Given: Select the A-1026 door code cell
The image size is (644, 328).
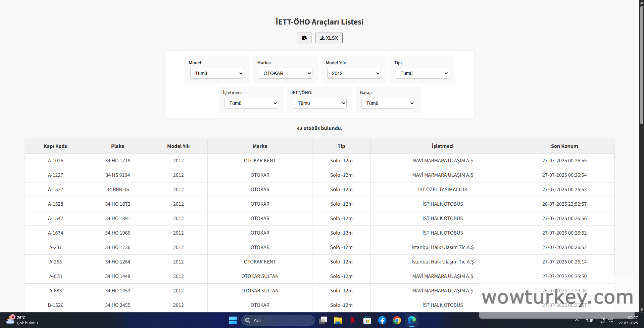Looking at the screenshot, I should pyautogui.click(x=55, y=161).
